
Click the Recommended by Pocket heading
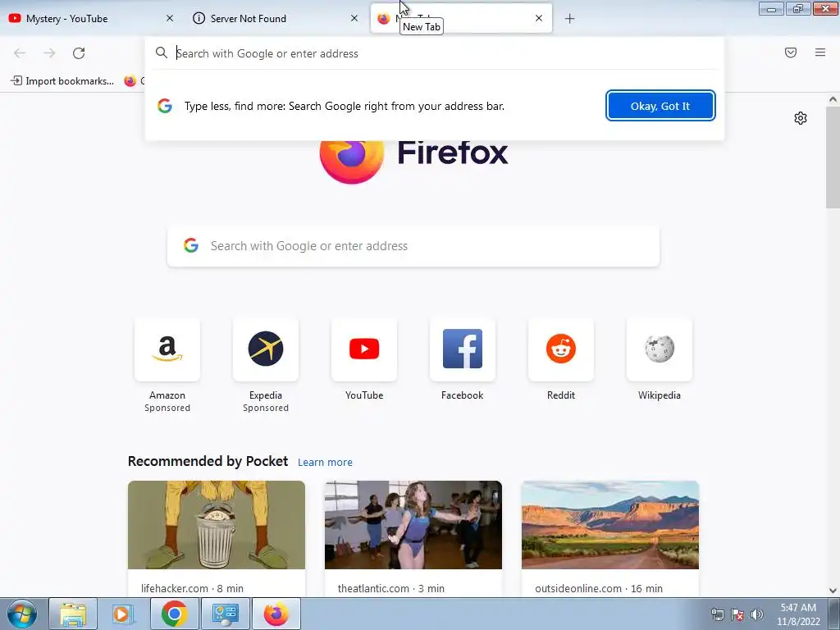click(208, 461)
